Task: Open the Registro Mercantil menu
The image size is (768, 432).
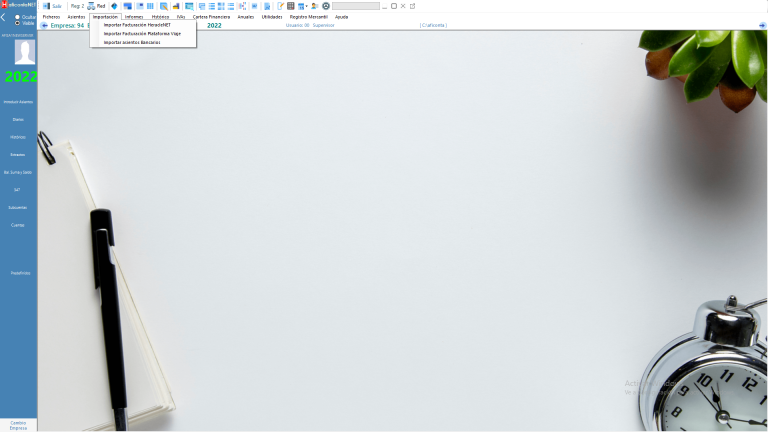Action: 309,17
